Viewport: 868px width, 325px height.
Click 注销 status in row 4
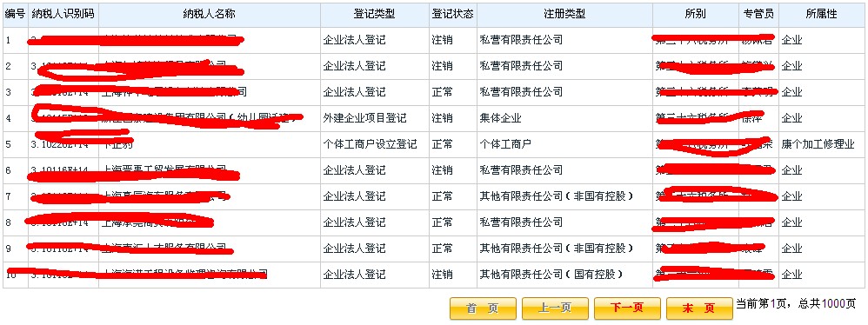(453, 118)
